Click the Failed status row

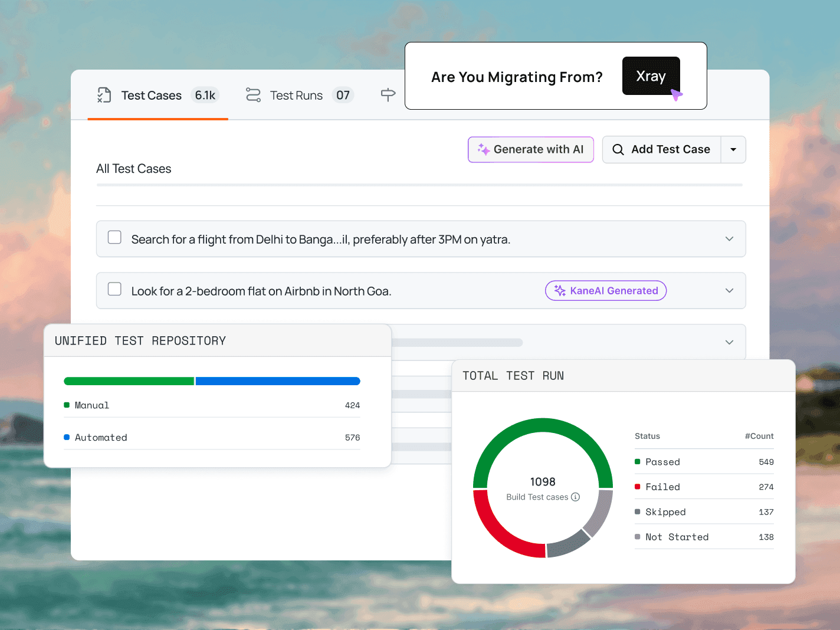pyautogui.click(x=704, y=487)
